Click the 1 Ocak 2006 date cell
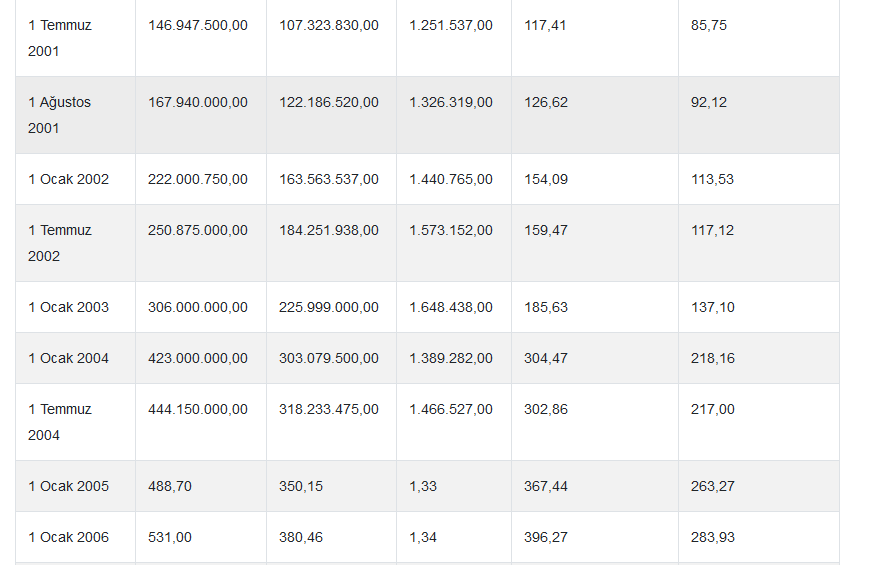Screen dimensions: 870x565 tap(69, 537)
